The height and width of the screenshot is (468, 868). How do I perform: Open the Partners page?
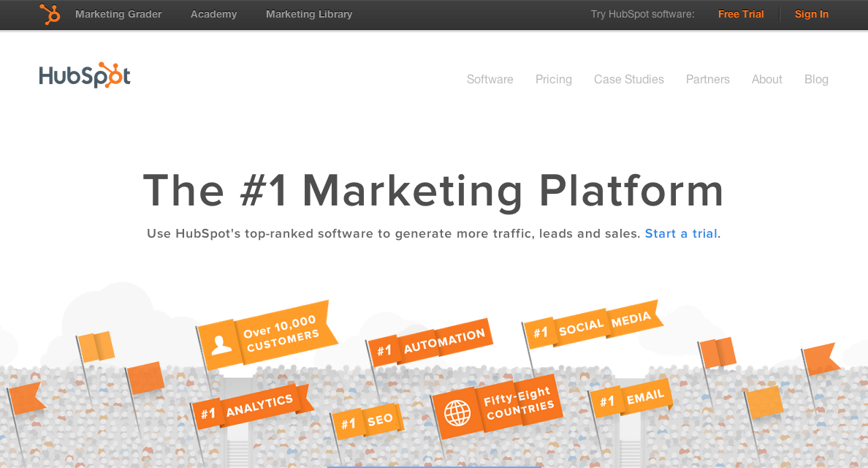click(707, 79)
